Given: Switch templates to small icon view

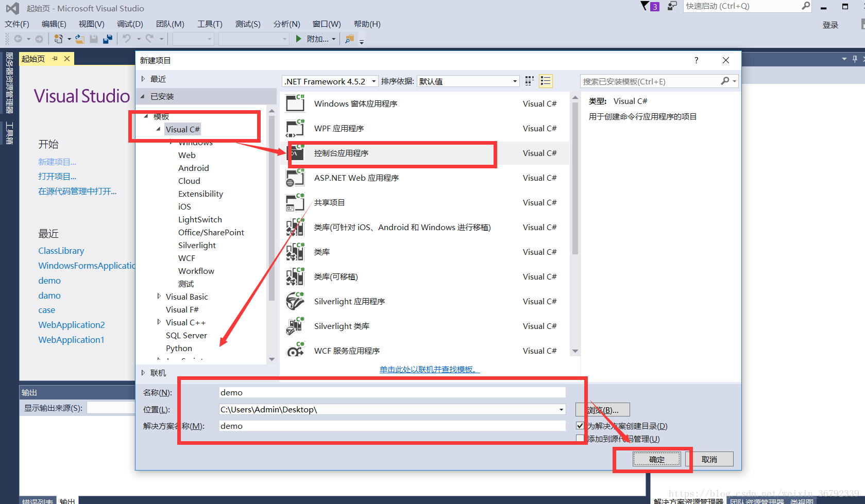Looking at the screenshot, I should tap(529, 81).
